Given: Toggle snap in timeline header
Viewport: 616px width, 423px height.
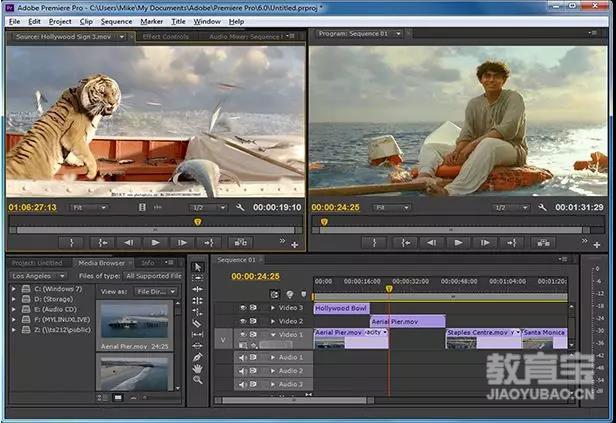Looking at the screenshot, I should [275, 294].
